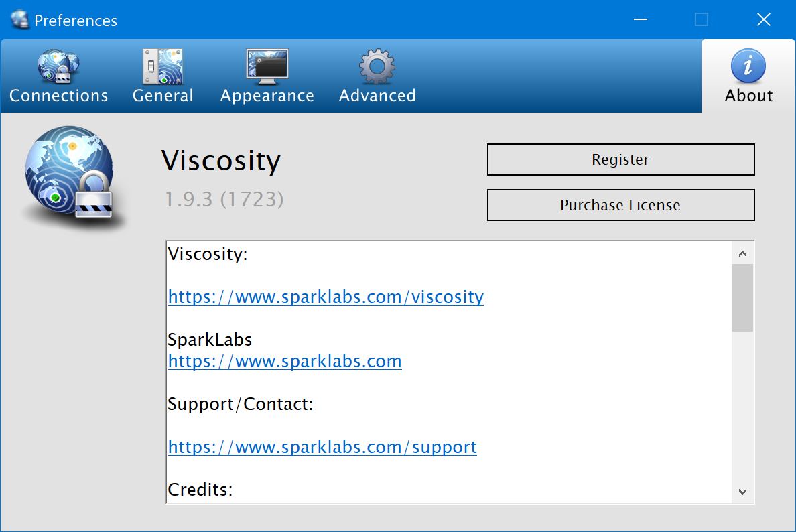Close the Preferences window
796x532 pixels.
763,20
